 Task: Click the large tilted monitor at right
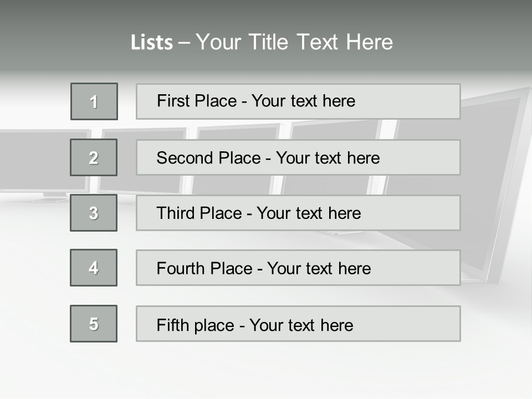pos(493,183)
